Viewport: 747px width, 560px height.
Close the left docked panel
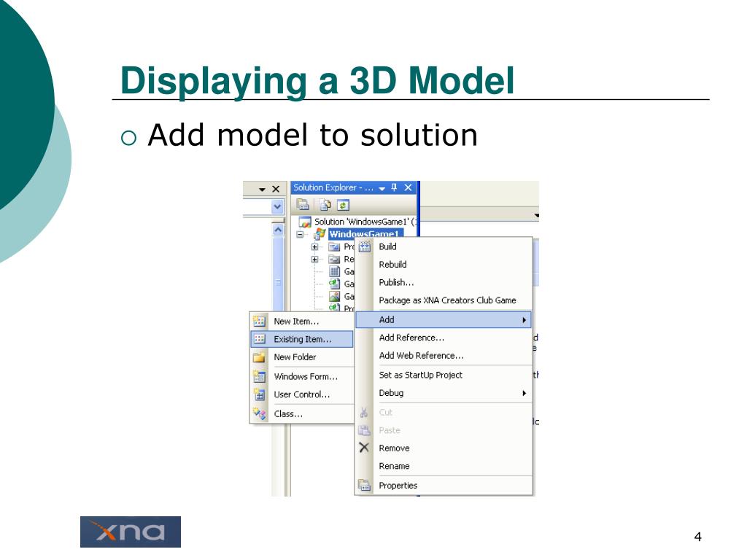coord(276,189)
